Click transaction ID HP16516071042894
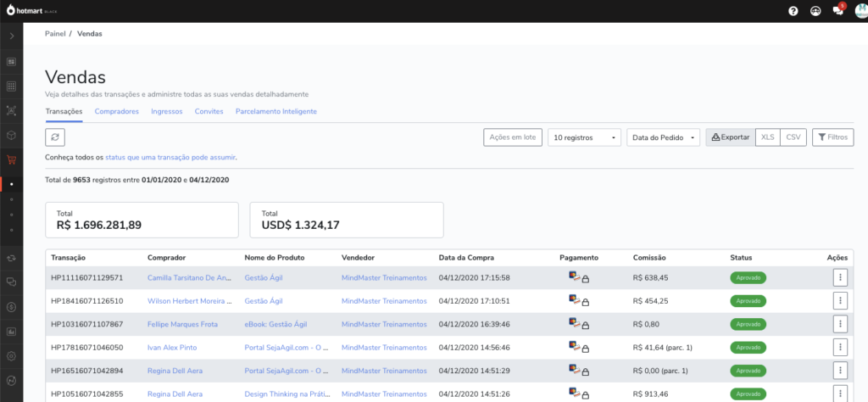 click(x=87, y=371)
